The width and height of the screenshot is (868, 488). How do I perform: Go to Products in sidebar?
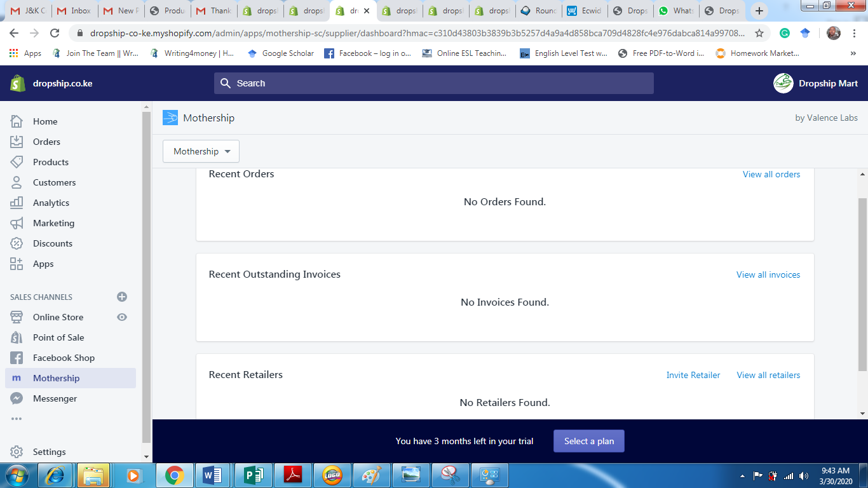pos(51,162)
